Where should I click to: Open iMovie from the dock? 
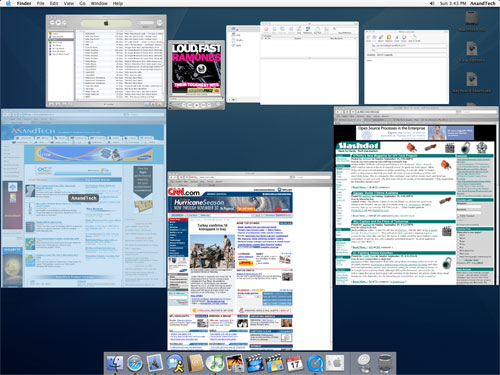(255, 363)
